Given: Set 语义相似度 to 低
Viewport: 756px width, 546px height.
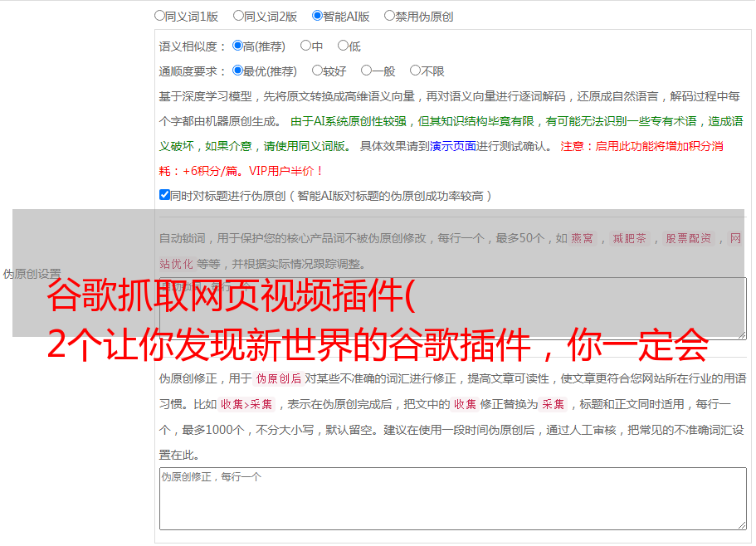Looking at the screenshot, I should [343, 46].
